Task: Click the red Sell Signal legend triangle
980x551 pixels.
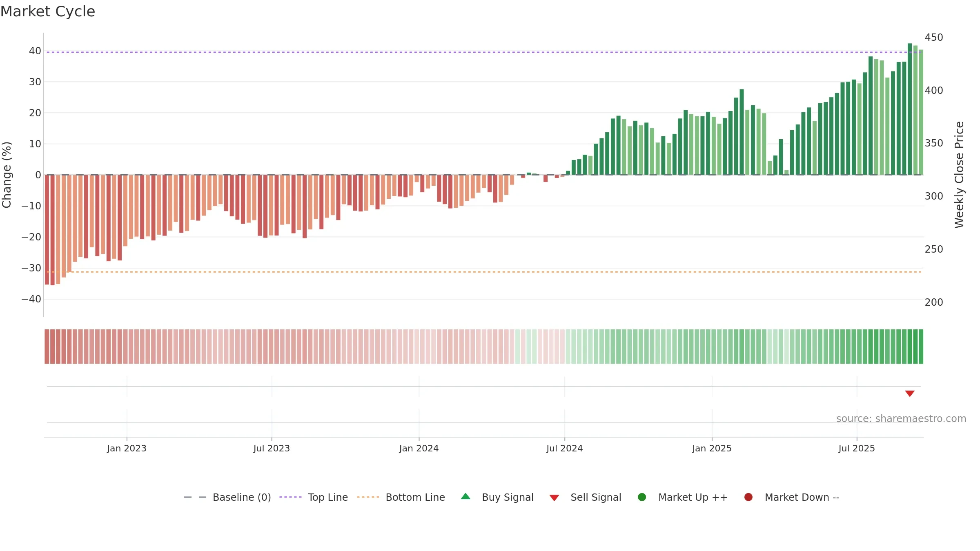Action: [x=554, y=498]
